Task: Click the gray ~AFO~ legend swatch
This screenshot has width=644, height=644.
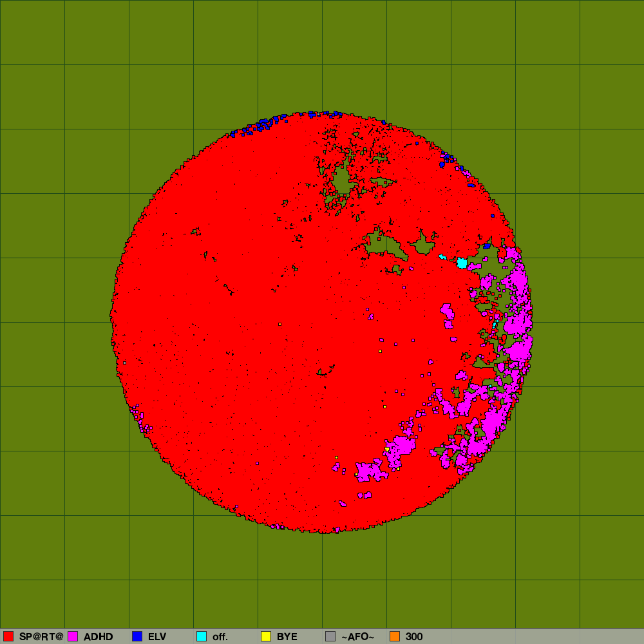Action: (x=330, y=636)
